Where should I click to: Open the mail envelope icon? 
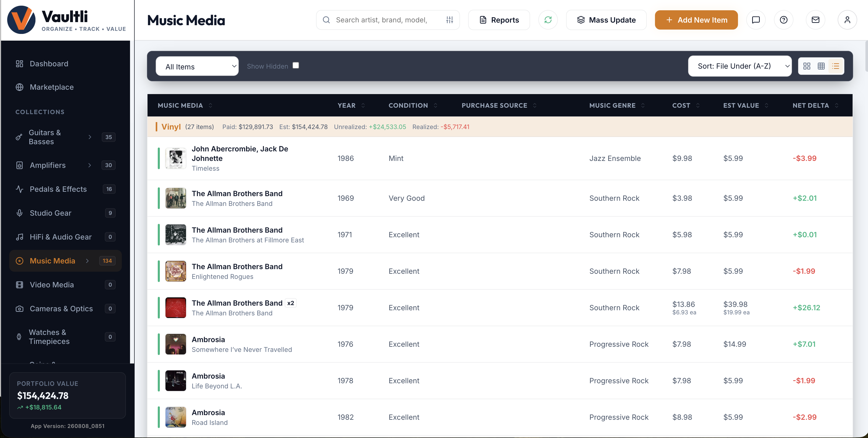[815, 20]
